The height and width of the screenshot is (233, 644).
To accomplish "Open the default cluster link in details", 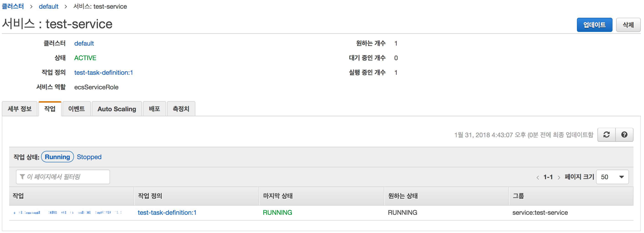I will point(84,44).
